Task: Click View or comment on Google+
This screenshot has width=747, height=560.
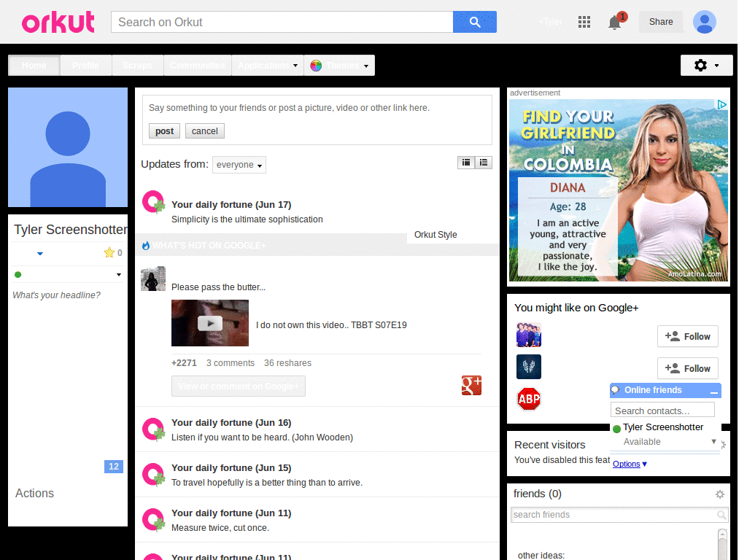Action: [239, 386]
